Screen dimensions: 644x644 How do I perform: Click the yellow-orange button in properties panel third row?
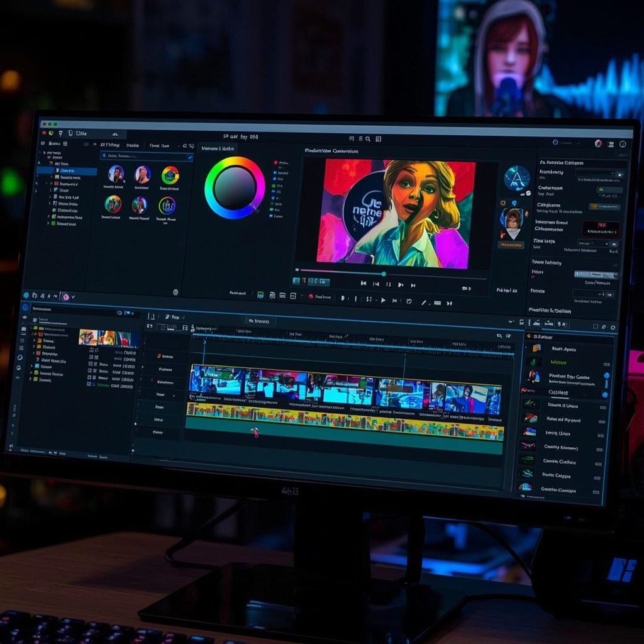click(x=604, y=206)
